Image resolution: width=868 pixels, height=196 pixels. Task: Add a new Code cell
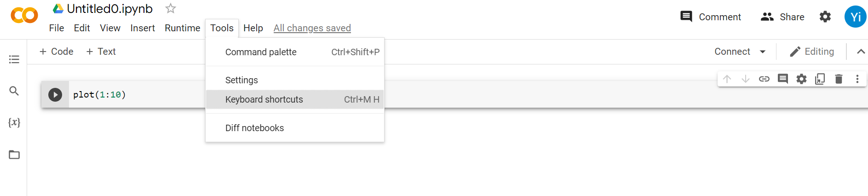57,52
